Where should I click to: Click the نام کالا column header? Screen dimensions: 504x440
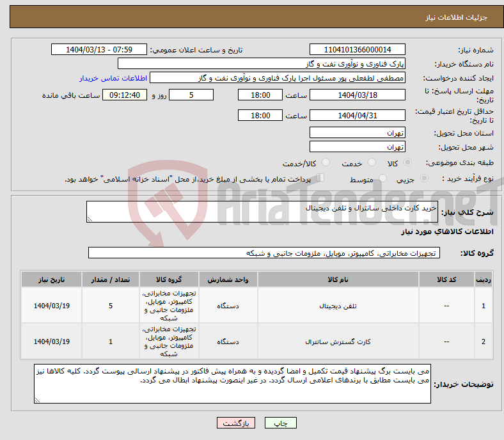(338, 279)
